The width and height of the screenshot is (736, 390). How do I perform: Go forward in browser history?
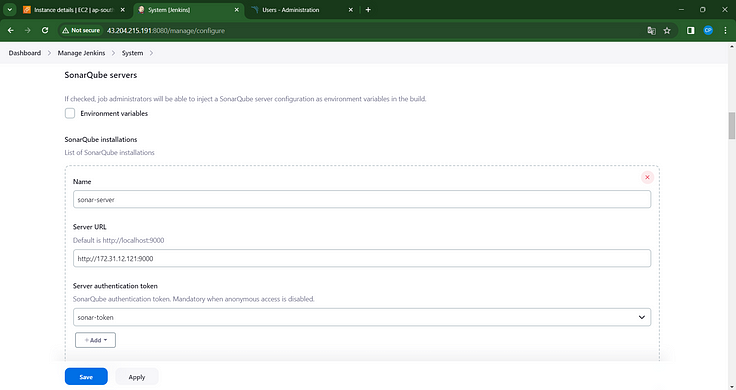(28, 30)
